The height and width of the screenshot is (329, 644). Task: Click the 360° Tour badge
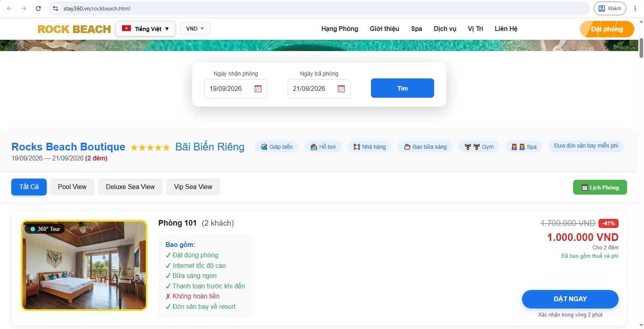coord(45,229)
